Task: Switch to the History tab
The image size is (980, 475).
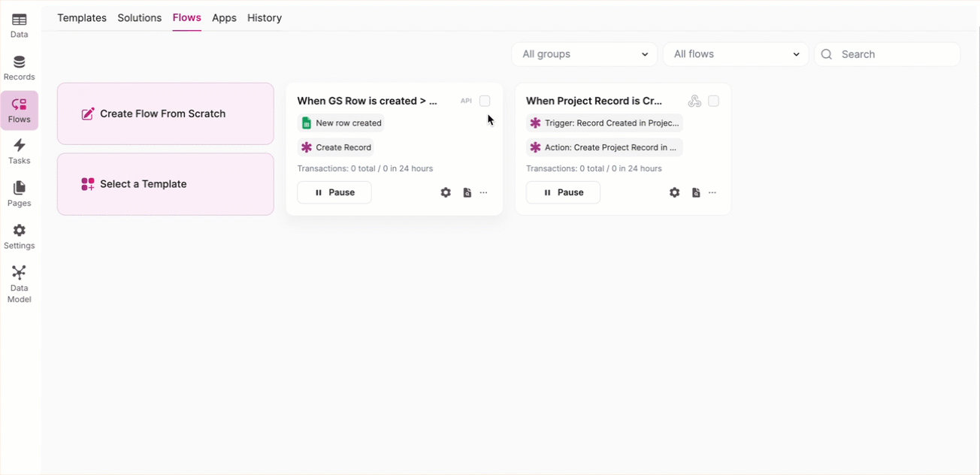Action: (x=265, y=18)
